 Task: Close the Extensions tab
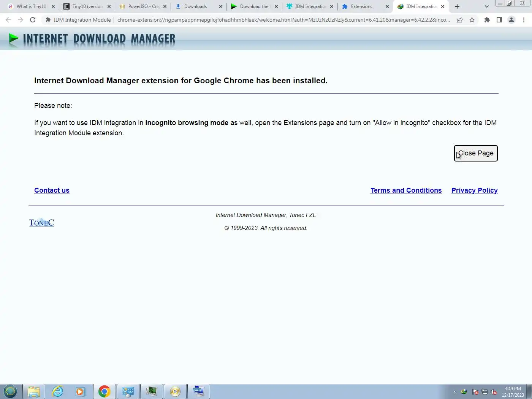(x=387, y=6)
